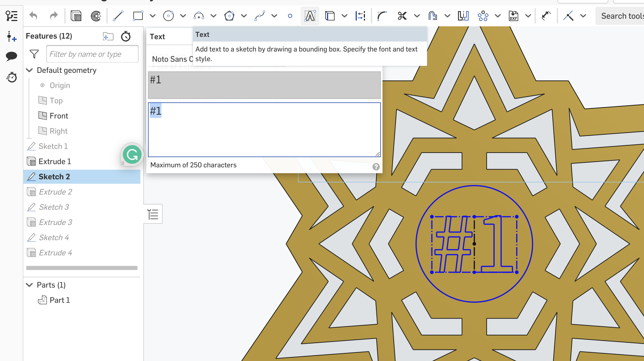Click dropdown arrow next to Rectangle tool
Image resolution: width=644 pixels, height=361 pixels.
pyautogui.click(x=153, y=17)
